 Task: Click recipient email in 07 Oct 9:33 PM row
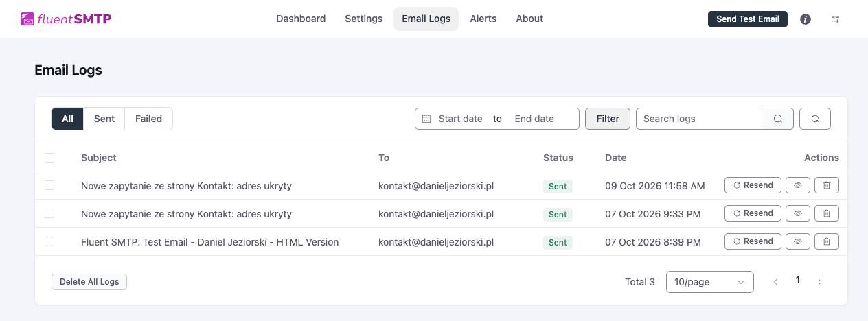(436, 214)
